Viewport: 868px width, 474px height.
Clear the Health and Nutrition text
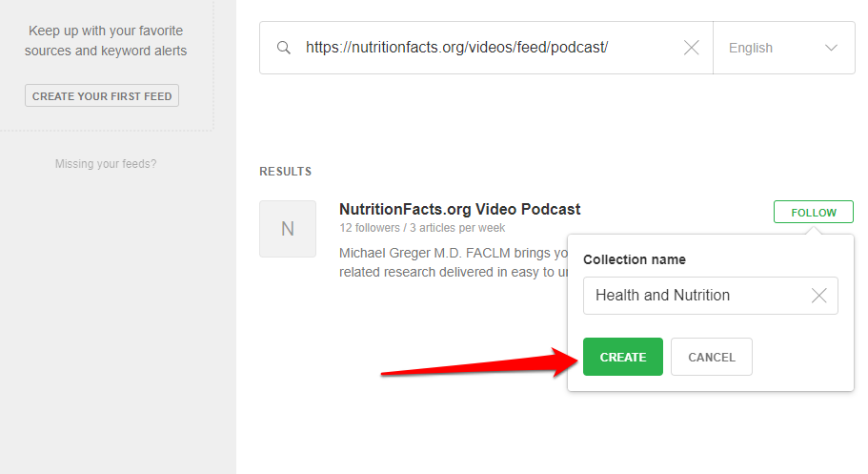point(818,296)
